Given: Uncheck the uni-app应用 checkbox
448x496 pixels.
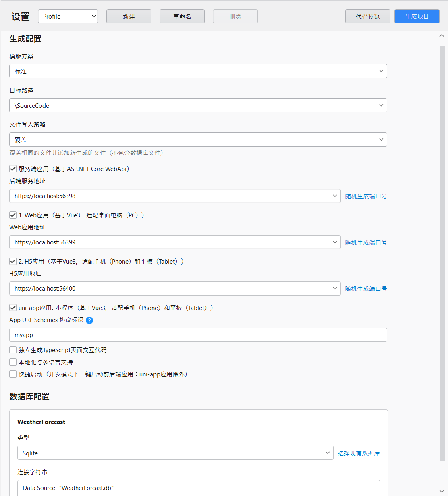Looking at the screenshot, I should coord(13,308).
